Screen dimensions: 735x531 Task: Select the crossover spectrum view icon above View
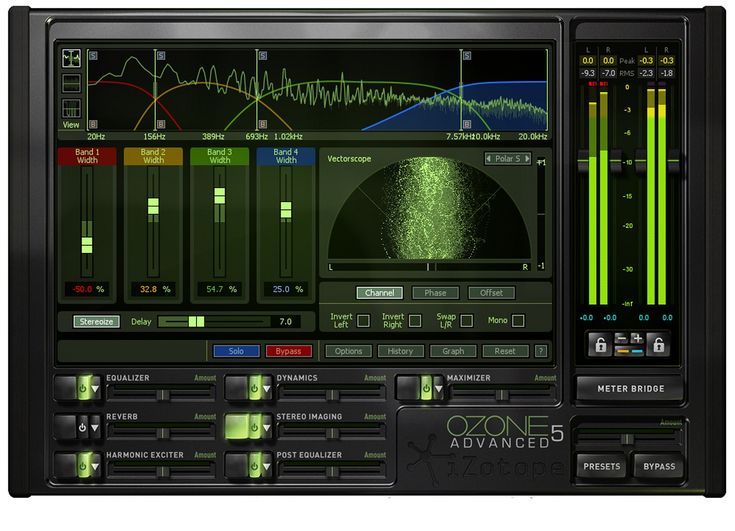click(x=71, y=59)
